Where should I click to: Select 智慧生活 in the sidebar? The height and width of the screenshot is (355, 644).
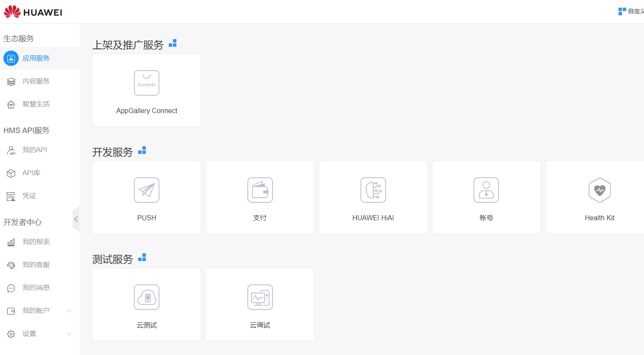pyautogui.click(x=40, y=104)
